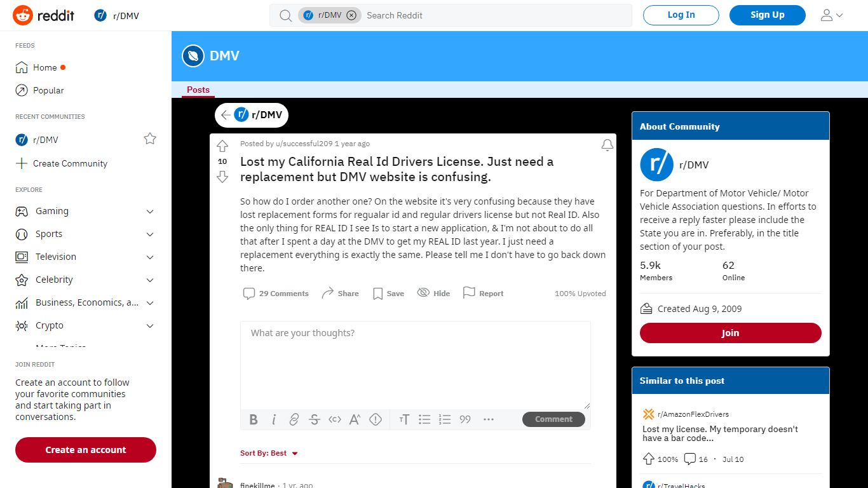Insert a quote block
This screenshot has height=488, width=868.
coord(465,419)
